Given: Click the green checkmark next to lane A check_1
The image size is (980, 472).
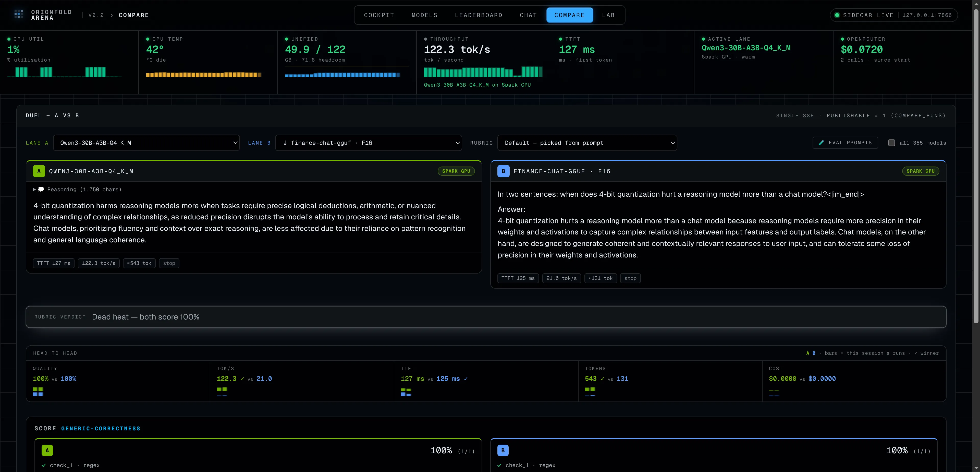Looking at the screenshot, I should (44, 465).
